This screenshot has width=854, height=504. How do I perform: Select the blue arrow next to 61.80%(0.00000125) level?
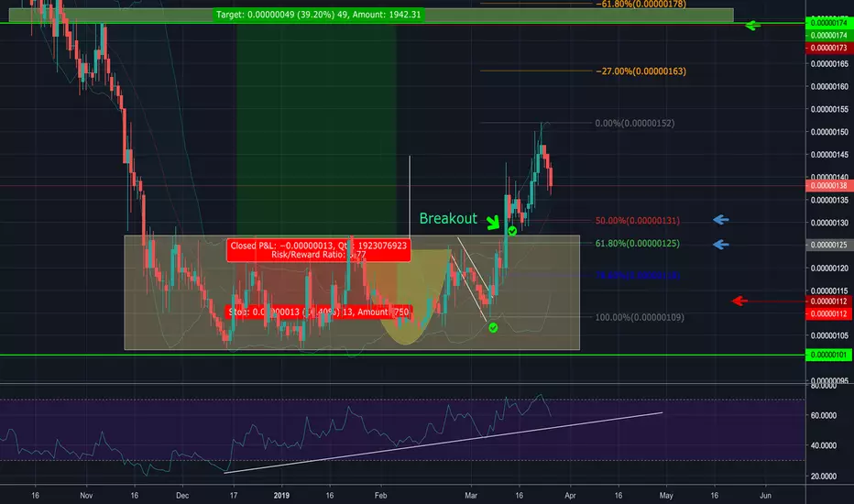tap(720, 245)
